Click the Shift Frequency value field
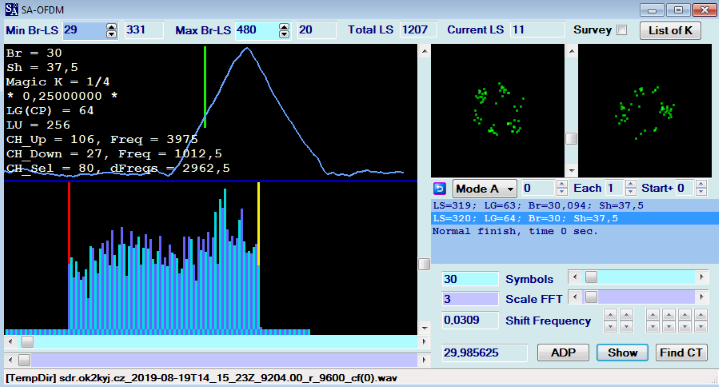Viewport: 719px width, 387px height. [x=470, y=320]
